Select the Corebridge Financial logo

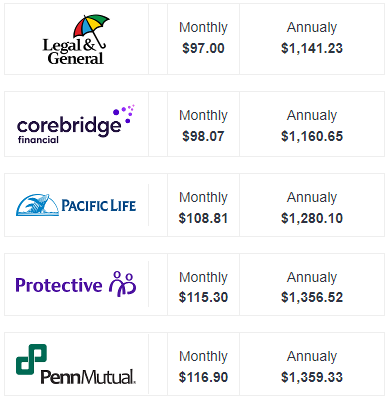coord(76,124)
